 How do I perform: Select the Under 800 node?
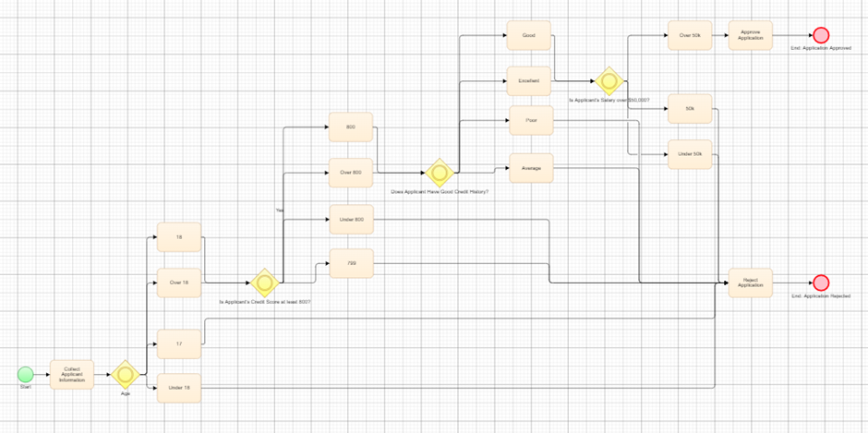(351, 219)
